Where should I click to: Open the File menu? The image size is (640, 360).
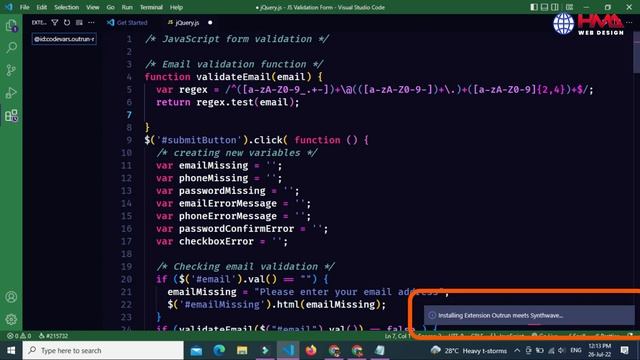pos(24,7)
